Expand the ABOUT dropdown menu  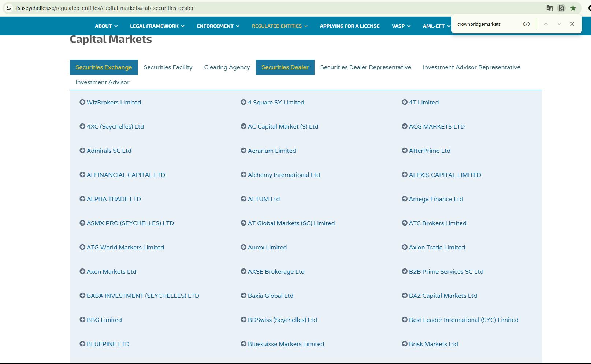coord(106,26)
